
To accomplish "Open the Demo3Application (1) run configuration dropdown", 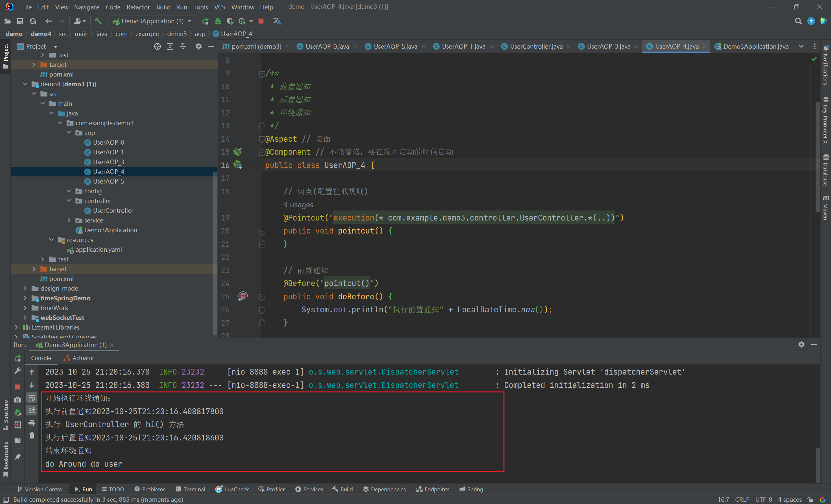I will click(x=152, y=21).
